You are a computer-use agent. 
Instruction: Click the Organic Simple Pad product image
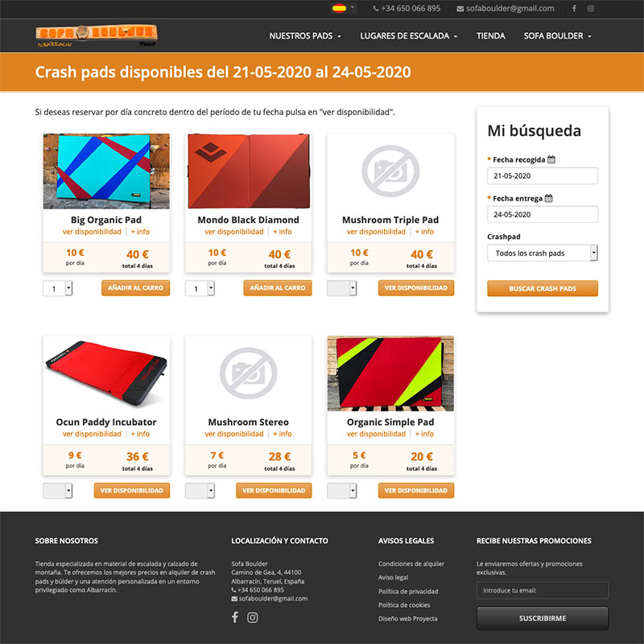390,374
